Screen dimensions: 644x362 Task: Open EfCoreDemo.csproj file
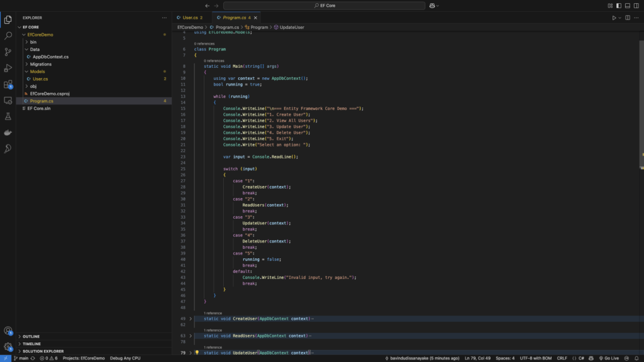[50, 94]
